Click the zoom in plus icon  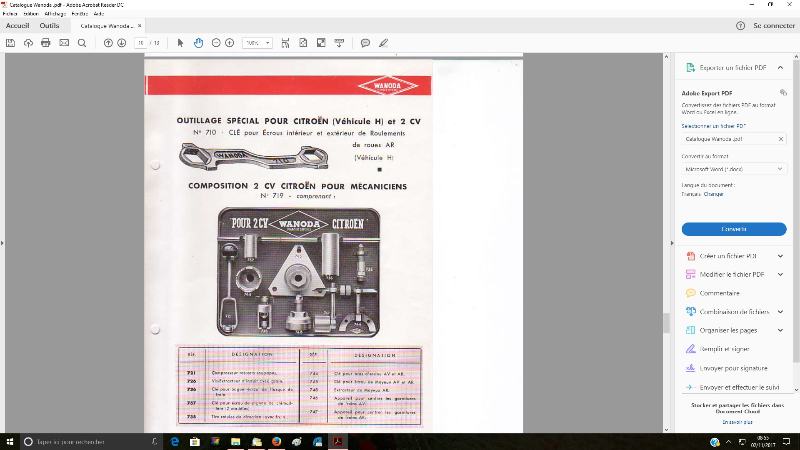point(229,43)
